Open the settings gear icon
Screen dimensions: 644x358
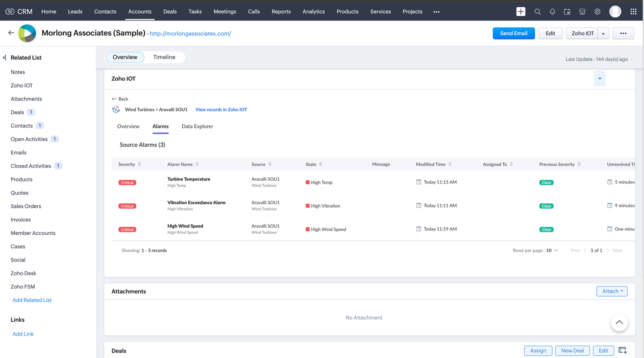coord(597,12)
